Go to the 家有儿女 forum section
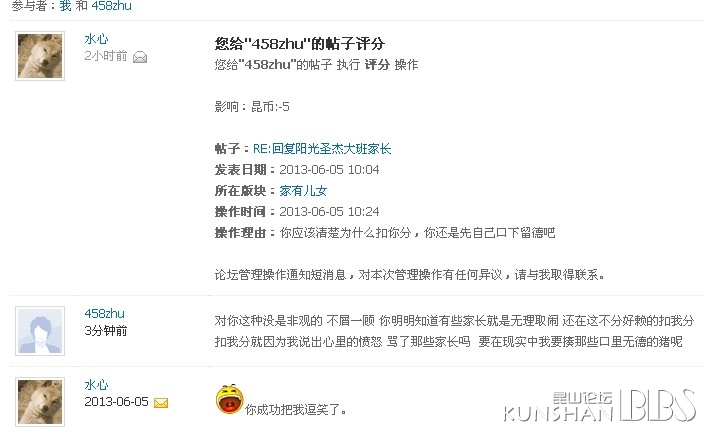 [x=303, y=191]
